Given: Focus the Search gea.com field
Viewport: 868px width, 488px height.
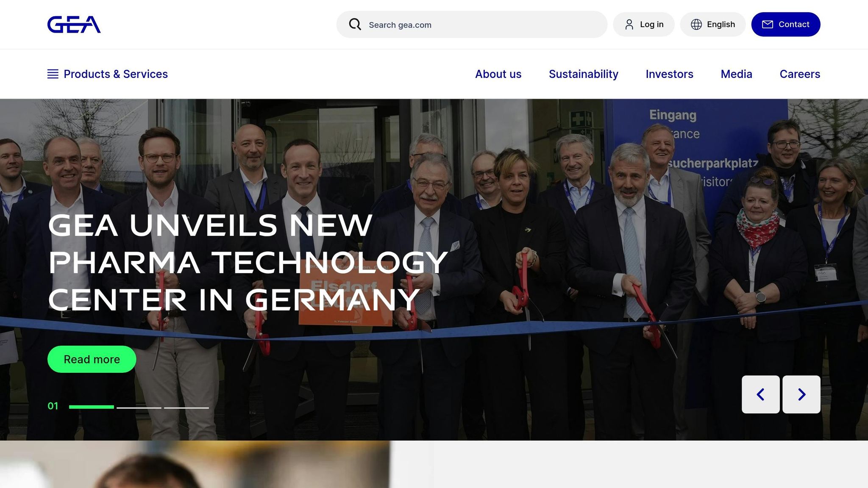Looking at the screenshot, I should tap(472, 25).
